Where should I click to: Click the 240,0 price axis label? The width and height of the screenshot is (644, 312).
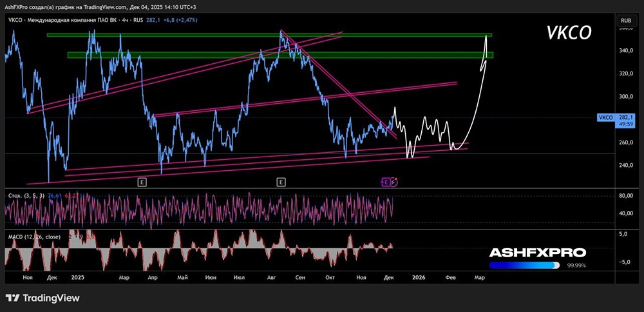pos(627,165)
